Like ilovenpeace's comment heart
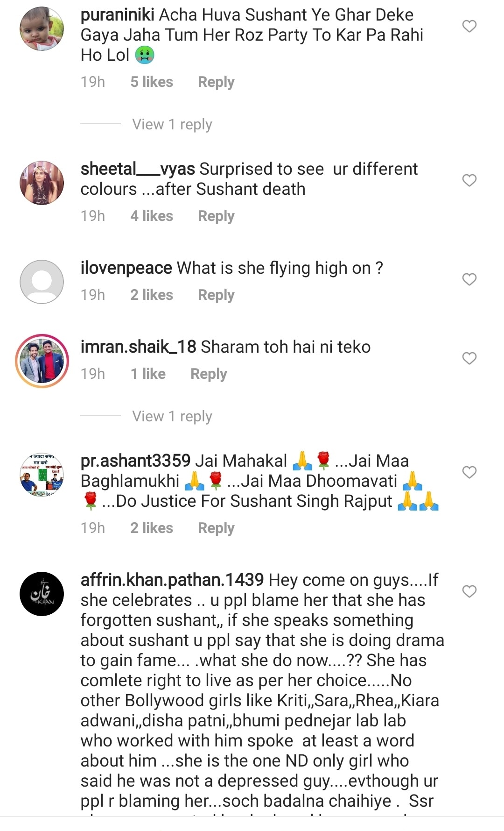The image size is (504, 831). (x=469, y=279)
